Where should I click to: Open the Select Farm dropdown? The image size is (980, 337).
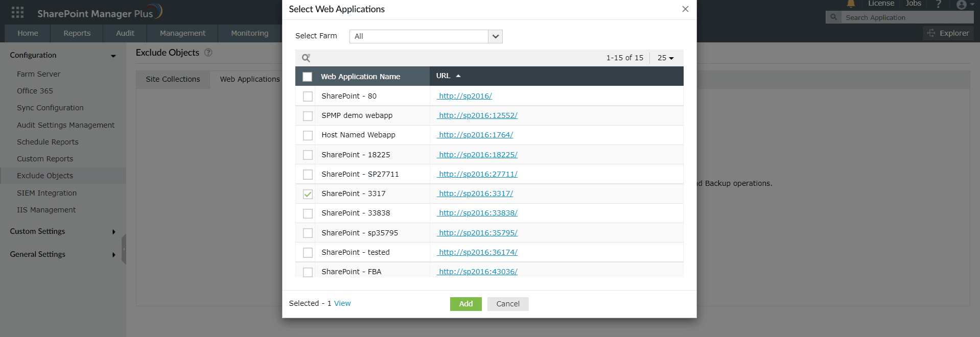click(426, 36)
